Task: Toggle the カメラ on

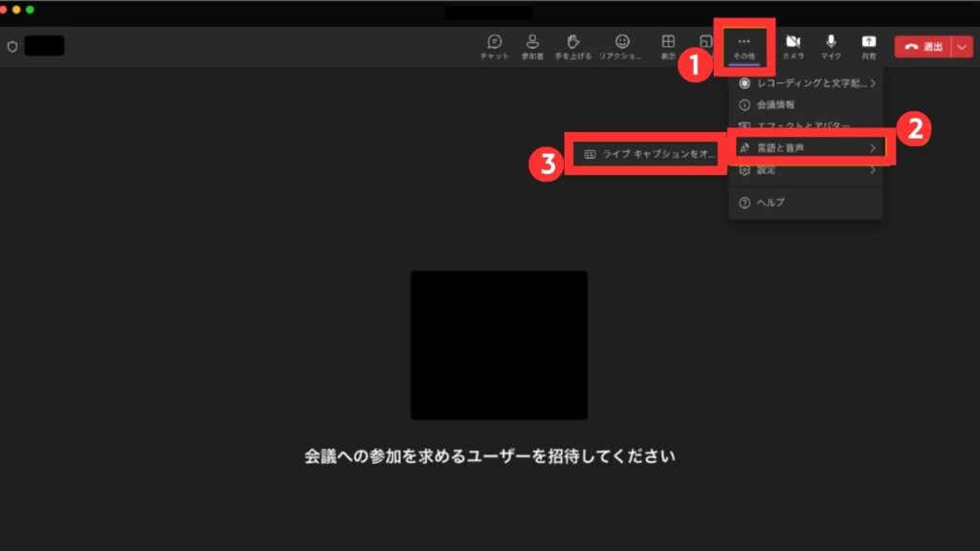Action: click(794, 46)
